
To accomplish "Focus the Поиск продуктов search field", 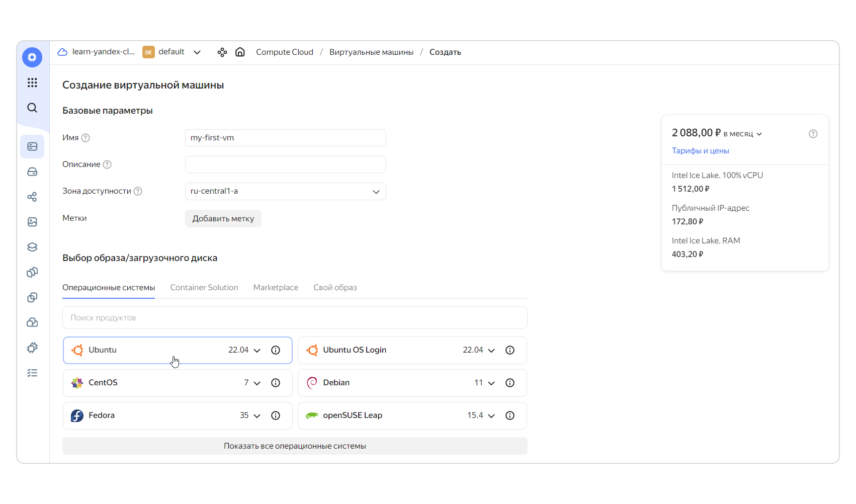I will (295, 318).
